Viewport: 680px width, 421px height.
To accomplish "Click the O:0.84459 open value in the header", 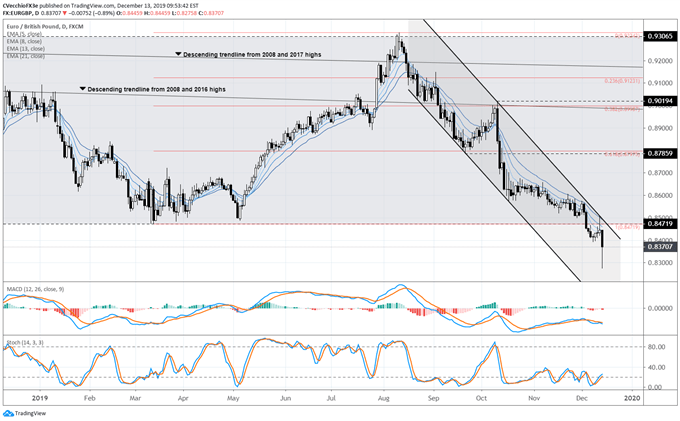I will tap(130, 13).
